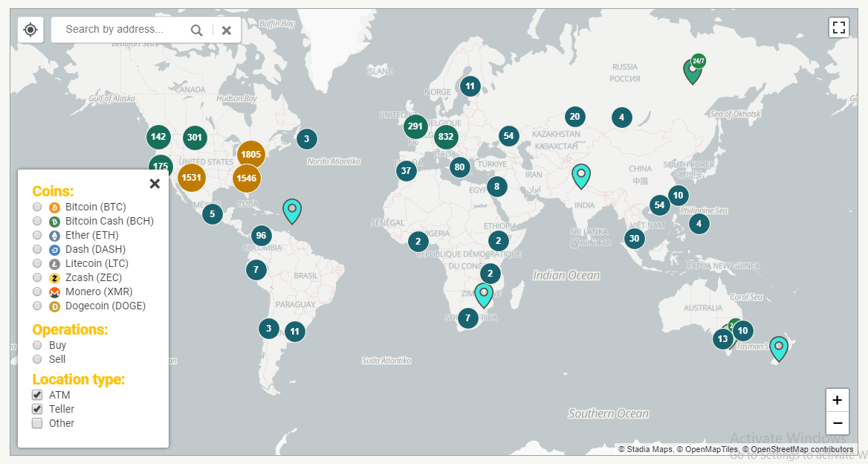Click the search magnifier icon
Viewport: 868px width, 464px height.
[196, 30]
